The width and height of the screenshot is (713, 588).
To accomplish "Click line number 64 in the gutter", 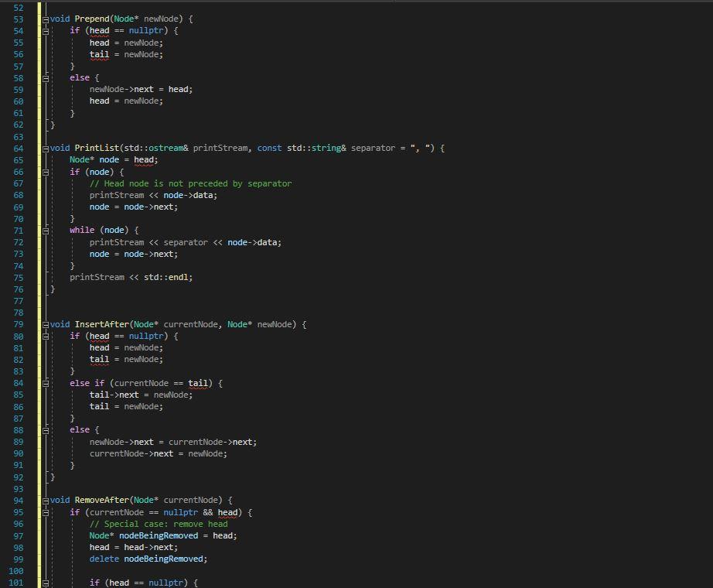I will click(x=19, y=149).
